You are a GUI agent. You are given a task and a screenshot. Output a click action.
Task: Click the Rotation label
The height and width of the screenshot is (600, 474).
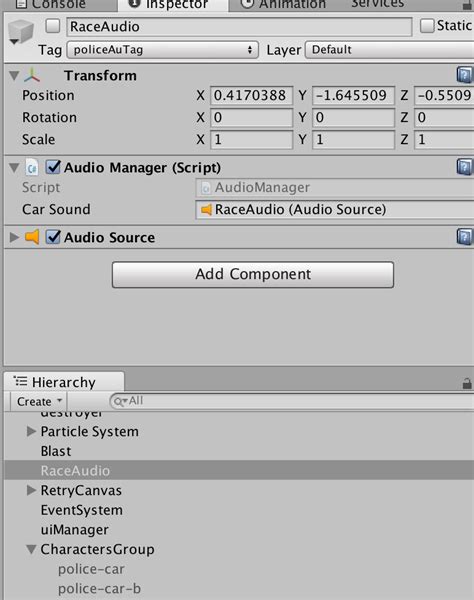coord(49,117)
